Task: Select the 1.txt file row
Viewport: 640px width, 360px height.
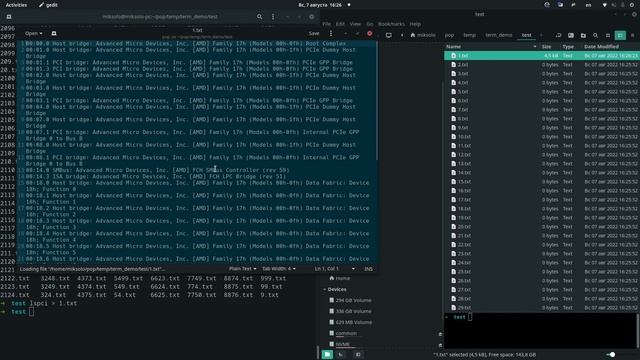Action: coord(542,56)
